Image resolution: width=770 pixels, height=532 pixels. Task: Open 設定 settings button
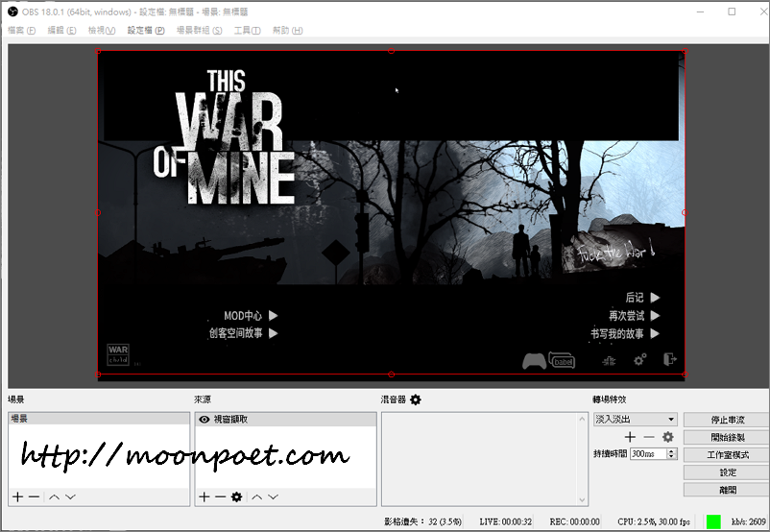pos(728,472)
